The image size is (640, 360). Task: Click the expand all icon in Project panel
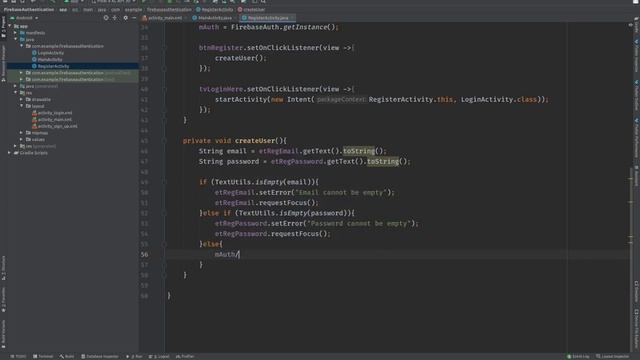115,18
